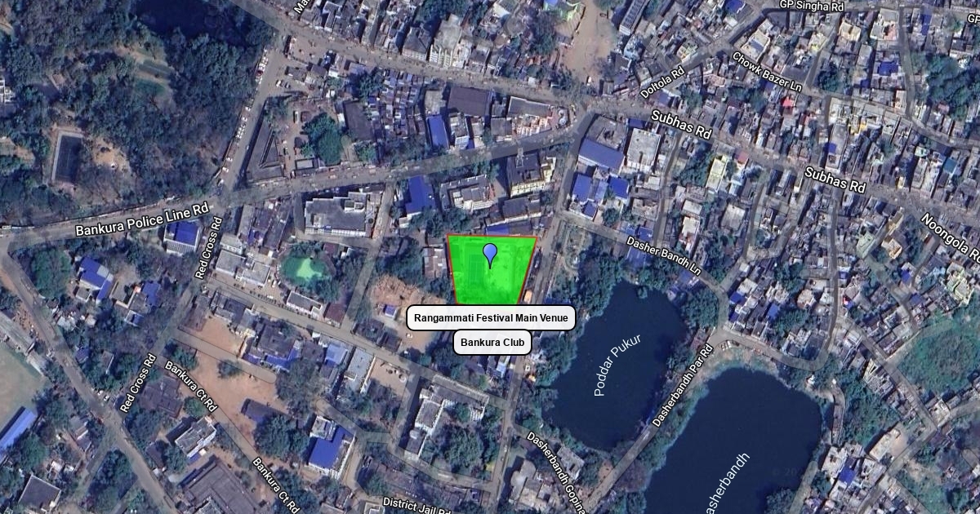
Task: Select the Bankura Police Line Rd label
Action: (142, 219)
